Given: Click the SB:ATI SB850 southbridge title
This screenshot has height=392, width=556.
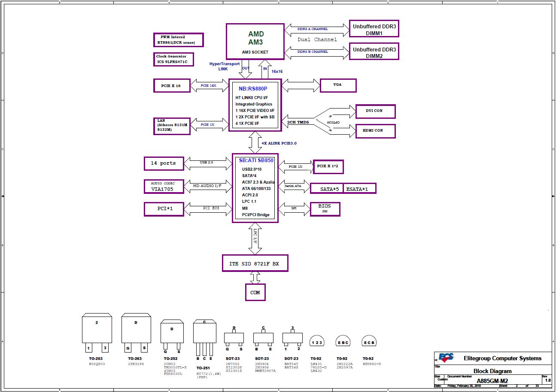Looking at the screenshot, I should [256, 160].
